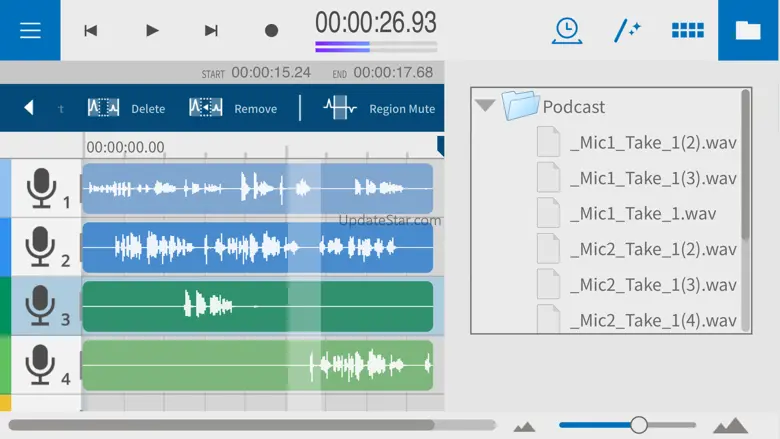The height and width of the screenshot is (439, 780).
Task: Toggle the folder file browser panel
Action: [x=748, y=30]
